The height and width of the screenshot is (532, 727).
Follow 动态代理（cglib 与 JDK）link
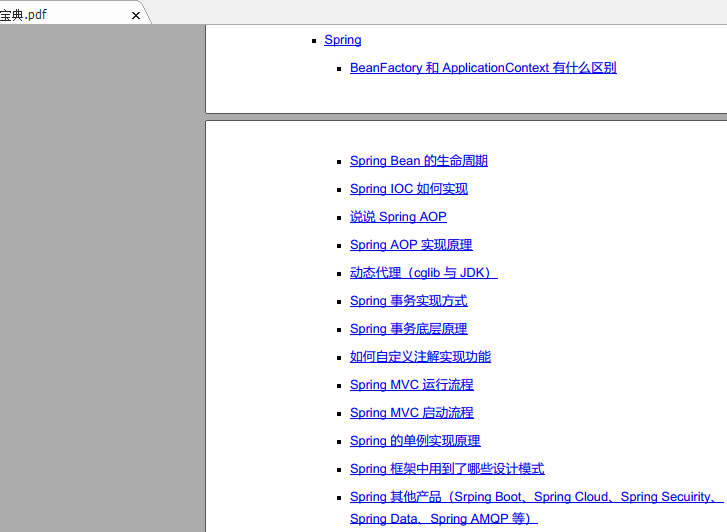tap(424, 273)
